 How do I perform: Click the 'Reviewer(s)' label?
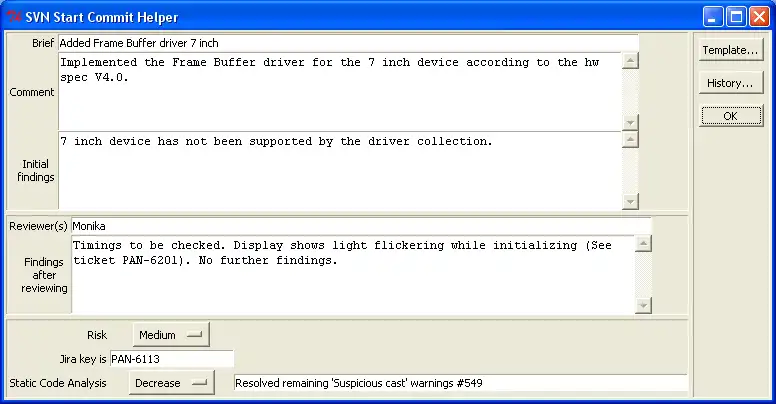coord(38,226)
